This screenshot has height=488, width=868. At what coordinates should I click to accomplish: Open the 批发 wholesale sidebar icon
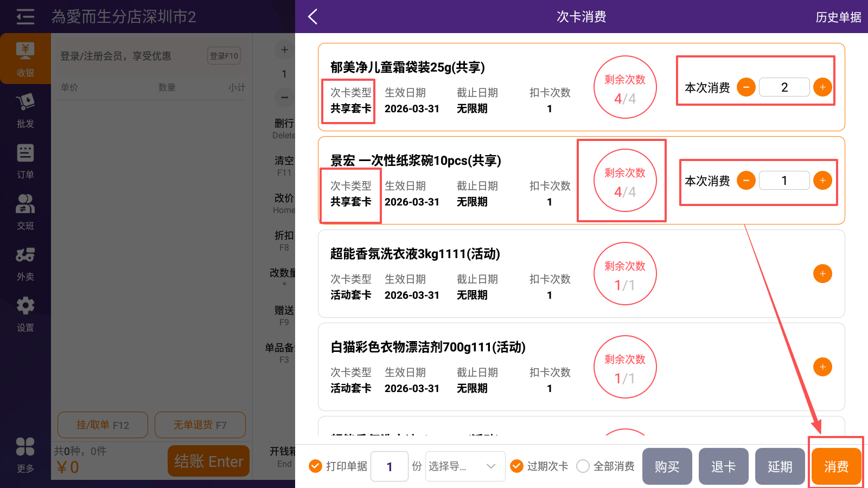[x=25, y=110]
